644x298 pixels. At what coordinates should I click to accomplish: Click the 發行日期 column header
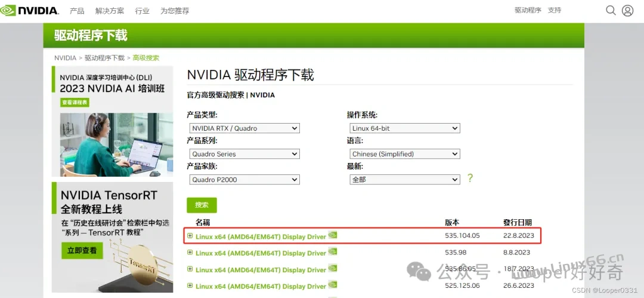point(518,223)
